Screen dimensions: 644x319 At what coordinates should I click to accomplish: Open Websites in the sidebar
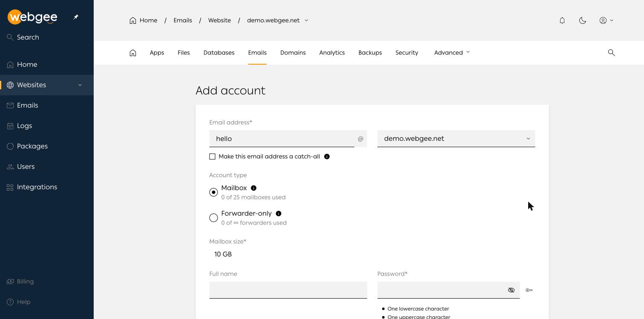[x=47, y=85]
